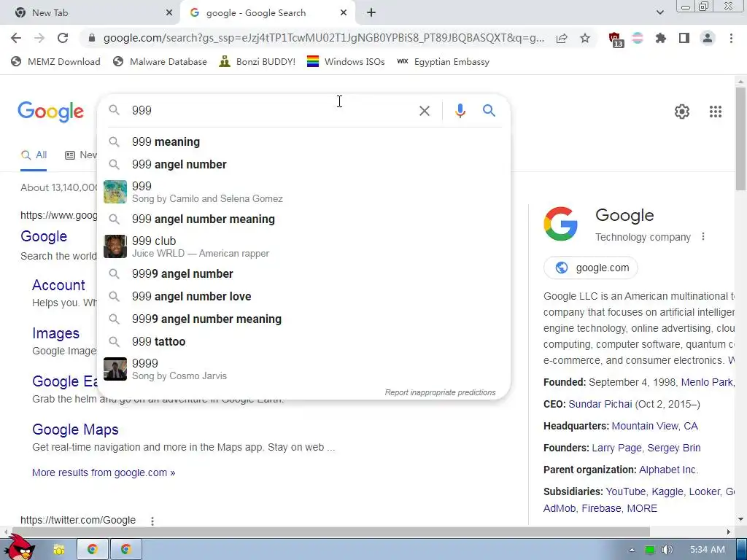Open the Egyptian Embassy bookmark
Viewport: 747px width, 560px height.
click(443, 62)
